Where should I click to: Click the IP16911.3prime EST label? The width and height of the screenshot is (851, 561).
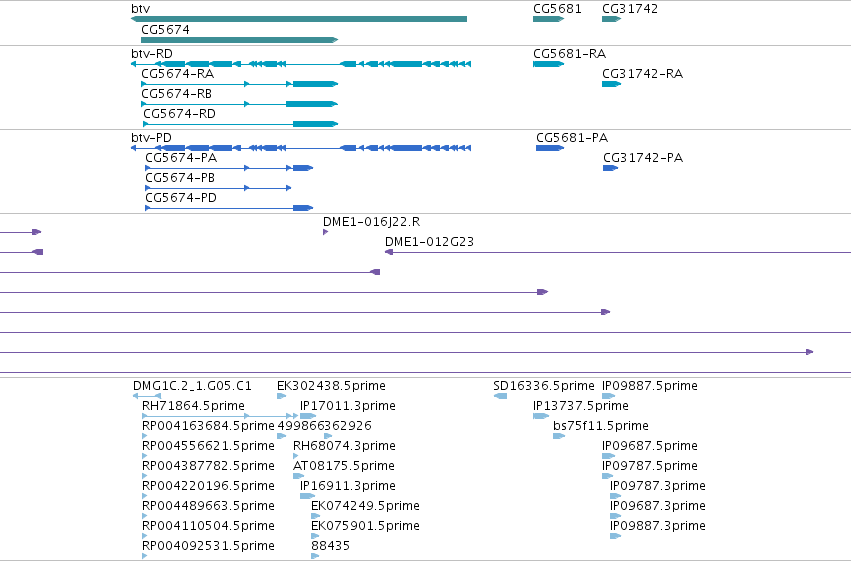pos(348,487)
